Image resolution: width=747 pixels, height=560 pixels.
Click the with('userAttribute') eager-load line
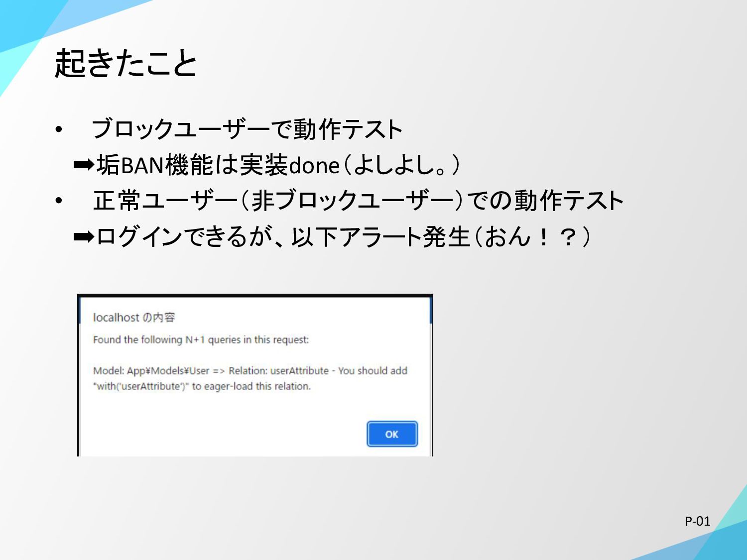202,386
